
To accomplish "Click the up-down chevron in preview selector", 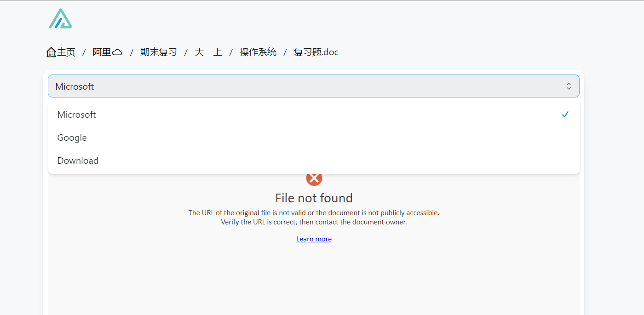I will tap(569, 86).
